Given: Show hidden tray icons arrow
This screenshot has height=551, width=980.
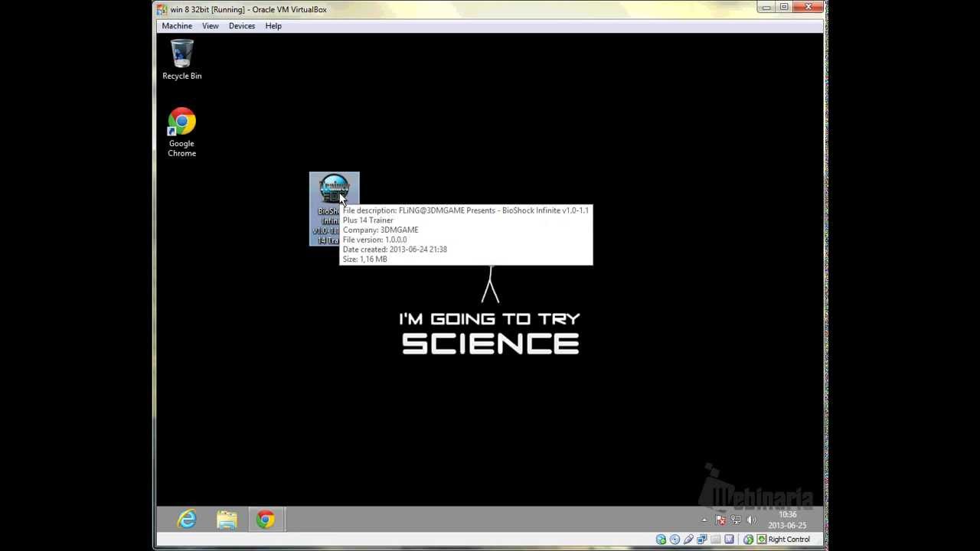Looking at the screenshot, I should coord(704,520).
